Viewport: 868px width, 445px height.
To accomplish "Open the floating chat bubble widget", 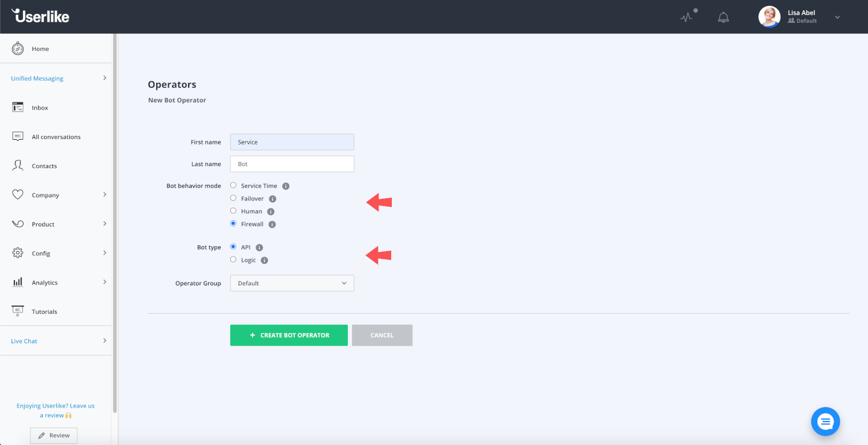I will (825, 421).
